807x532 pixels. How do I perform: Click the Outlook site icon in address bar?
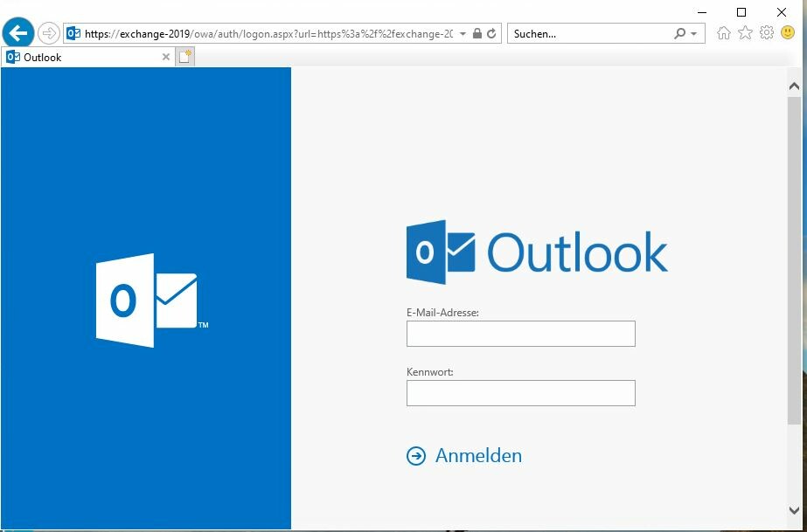click(73, 34)
